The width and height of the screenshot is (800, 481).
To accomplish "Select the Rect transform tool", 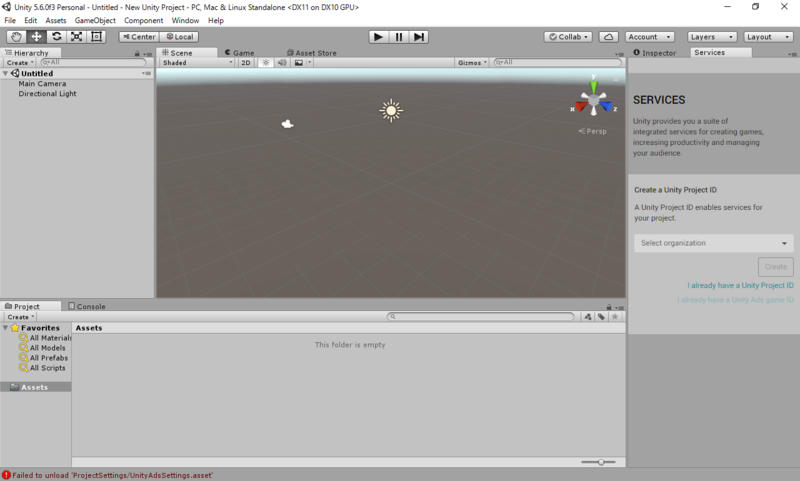I will point(96,37).
